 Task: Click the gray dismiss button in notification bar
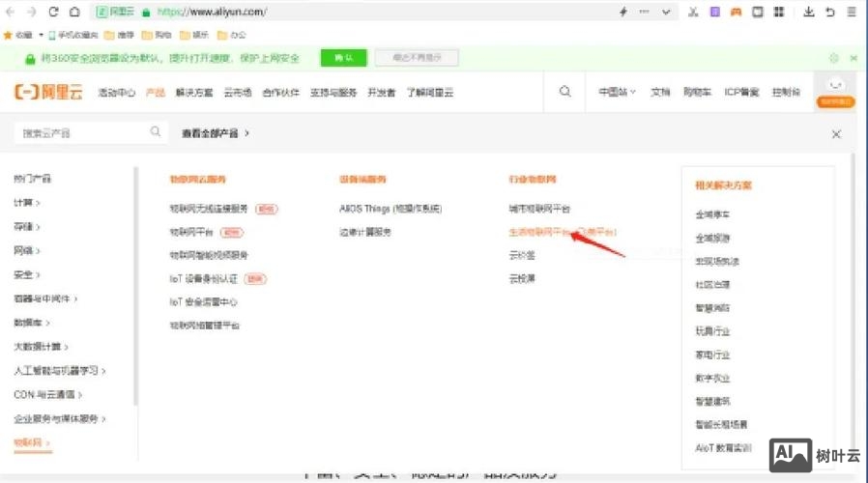coord(417,58)
